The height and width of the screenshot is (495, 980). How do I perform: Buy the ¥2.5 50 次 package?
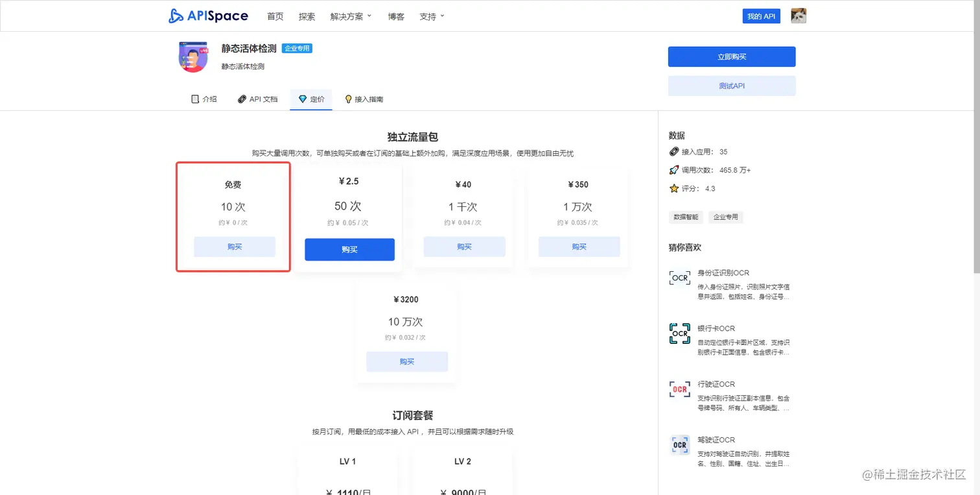(x=349, y=249)
